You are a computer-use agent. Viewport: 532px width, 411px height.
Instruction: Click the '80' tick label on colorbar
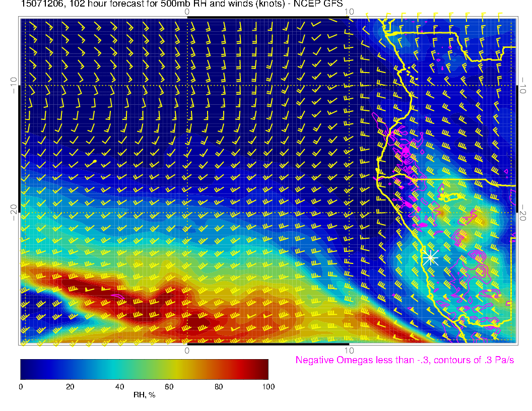219,387
